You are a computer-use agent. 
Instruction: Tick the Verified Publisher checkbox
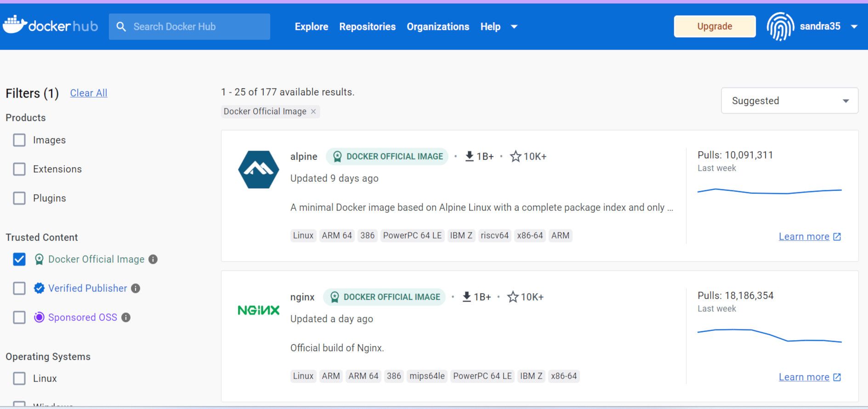19,289
